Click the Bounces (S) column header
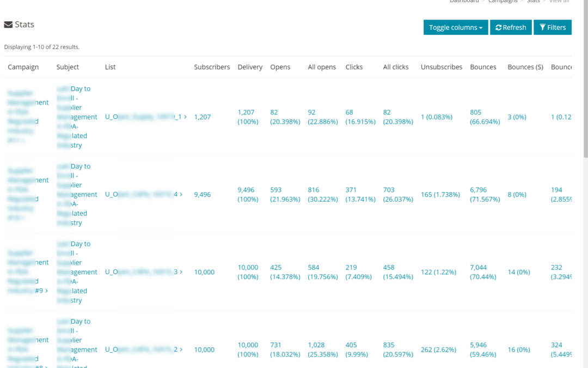This screenshot has width=588, height=368. click(525, 67)
